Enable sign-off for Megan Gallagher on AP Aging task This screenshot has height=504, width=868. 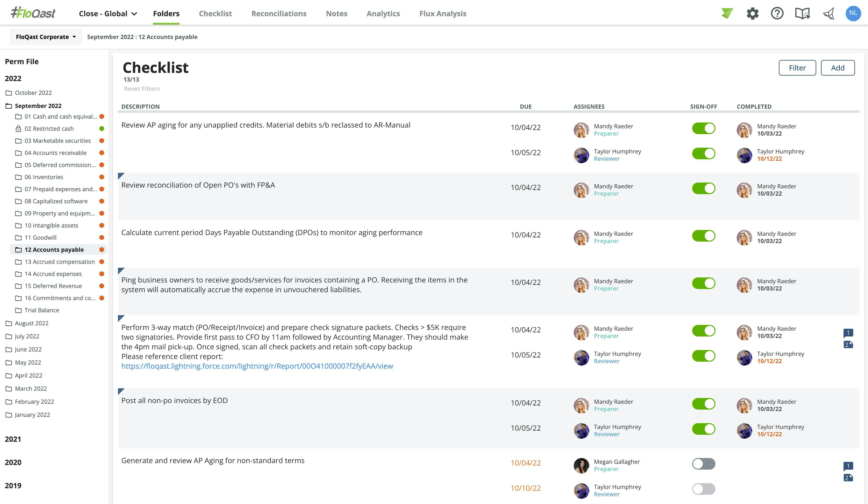703,464
